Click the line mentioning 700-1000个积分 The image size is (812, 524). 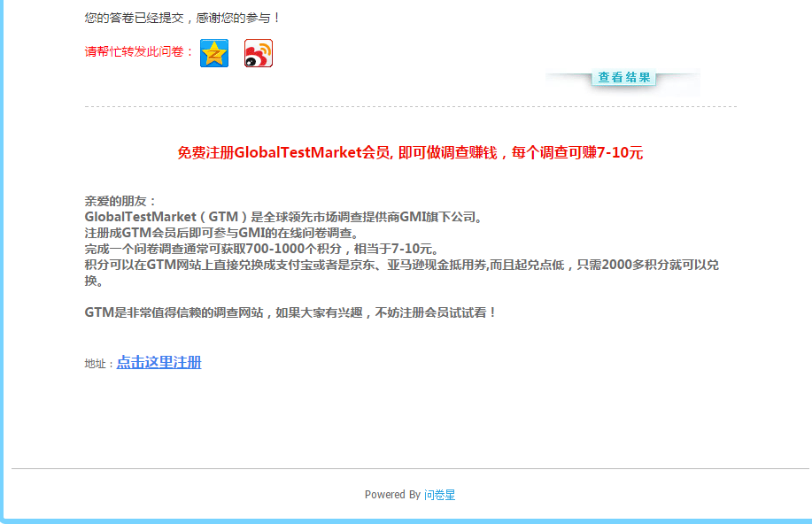(x=263, y=249)
